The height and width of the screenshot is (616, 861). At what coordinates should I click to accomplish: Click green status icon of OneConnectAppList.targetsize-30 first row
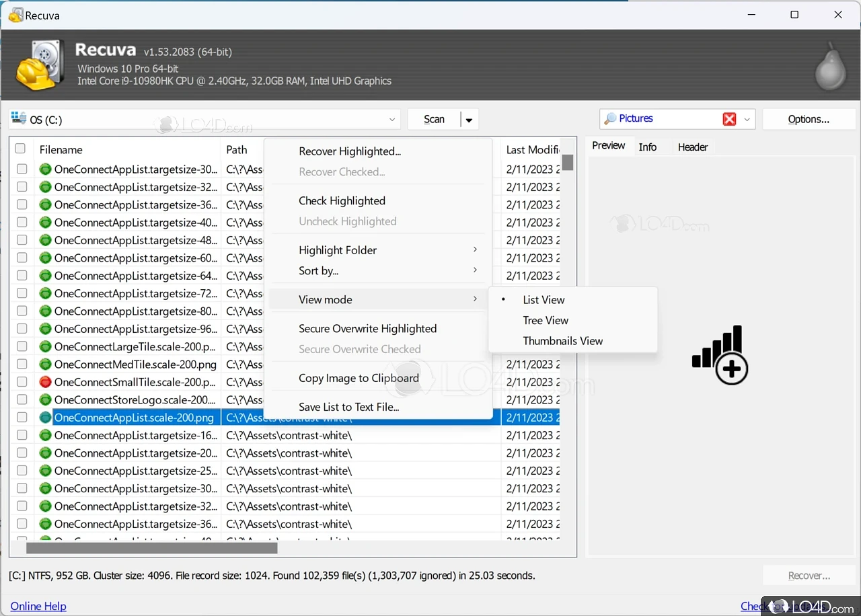click(x=46, y=169)
